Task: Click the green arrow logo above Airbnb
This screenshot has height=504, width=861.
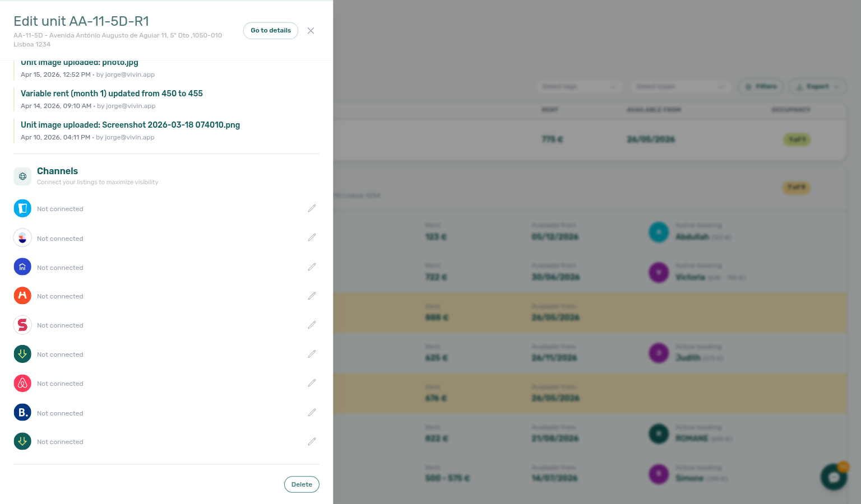Action: click(x=22, y=354)
